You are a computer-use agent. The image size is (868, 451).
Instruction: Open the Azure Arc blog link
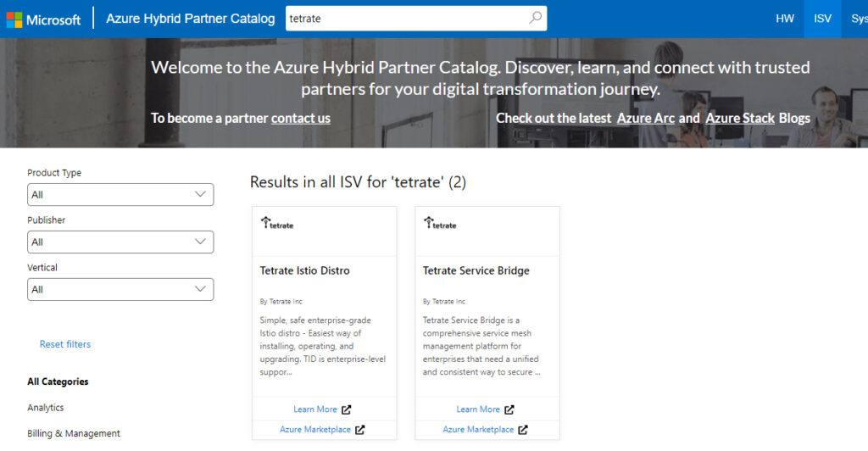pos(646,118)
